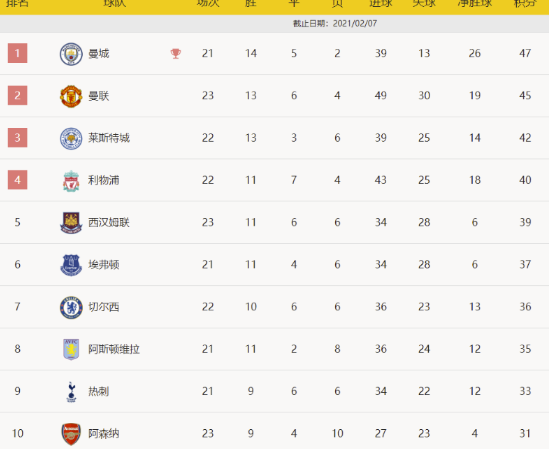Click the Manchester City club crest
This screenshot has width=550, height=449.
point(71,54)
